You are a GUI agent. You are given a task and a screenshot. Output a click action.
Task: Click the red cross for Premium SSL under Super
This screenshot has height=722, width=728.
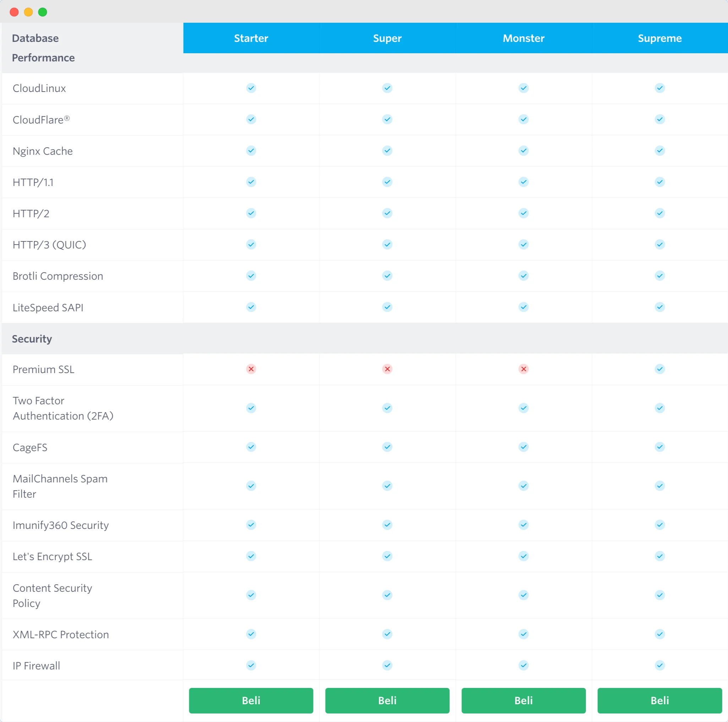coord(387,369)
